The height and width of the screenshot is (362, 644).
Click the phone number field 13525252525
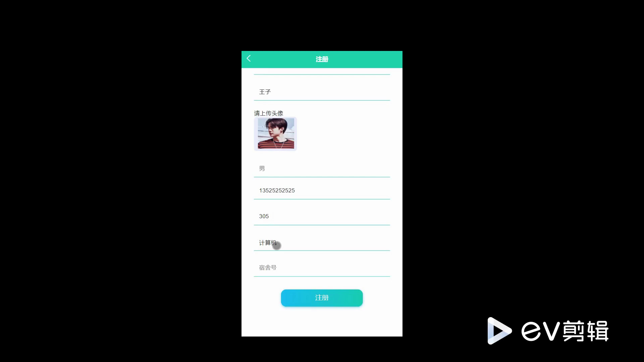tap(322, 190)
